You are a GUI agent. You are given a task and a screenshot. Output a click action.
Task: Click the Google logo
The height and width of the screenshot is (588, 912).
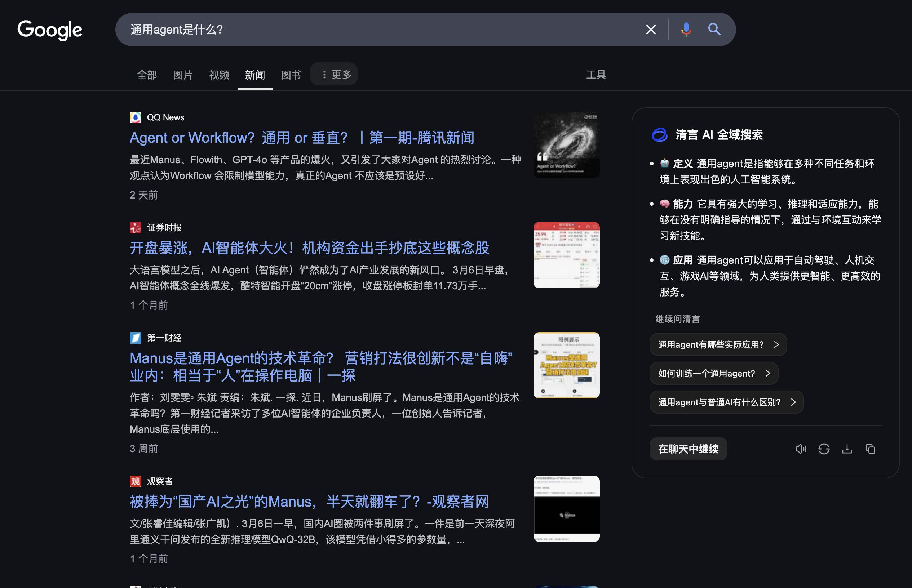(50, 30)
